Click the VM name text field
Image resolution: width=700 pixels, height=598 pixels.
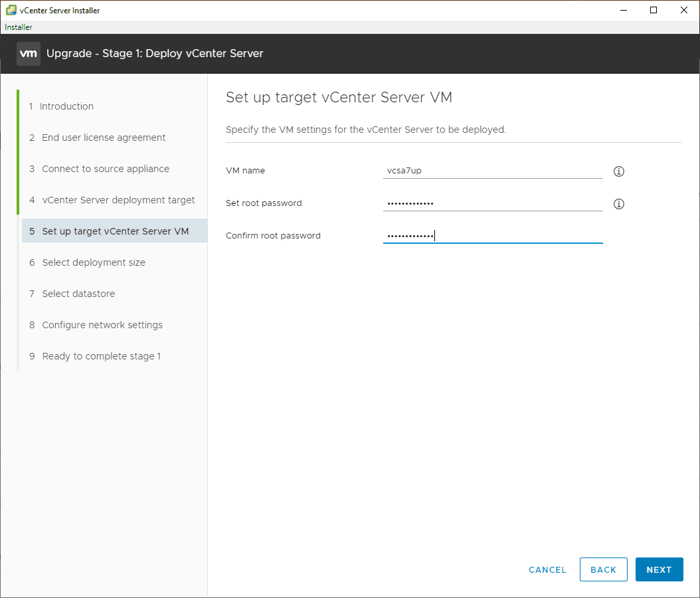(x=492, y=171)
